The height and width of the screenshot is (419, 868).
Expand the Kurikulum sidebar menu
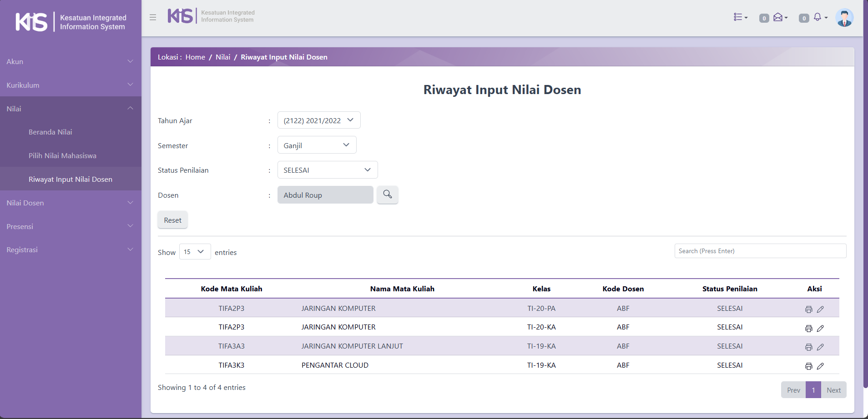point(71,85)
